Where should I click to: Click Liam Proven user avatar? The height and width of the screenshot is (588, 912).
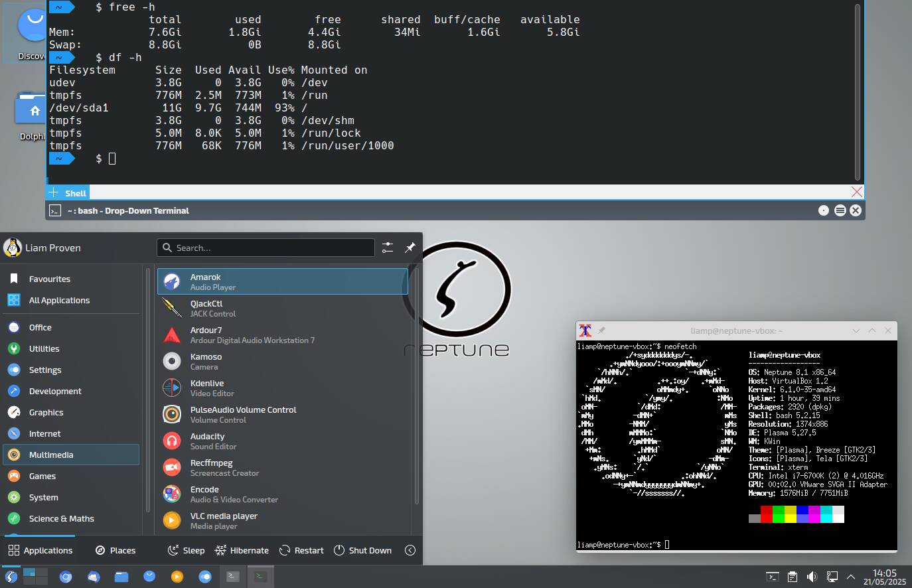(x=12, y=248)
